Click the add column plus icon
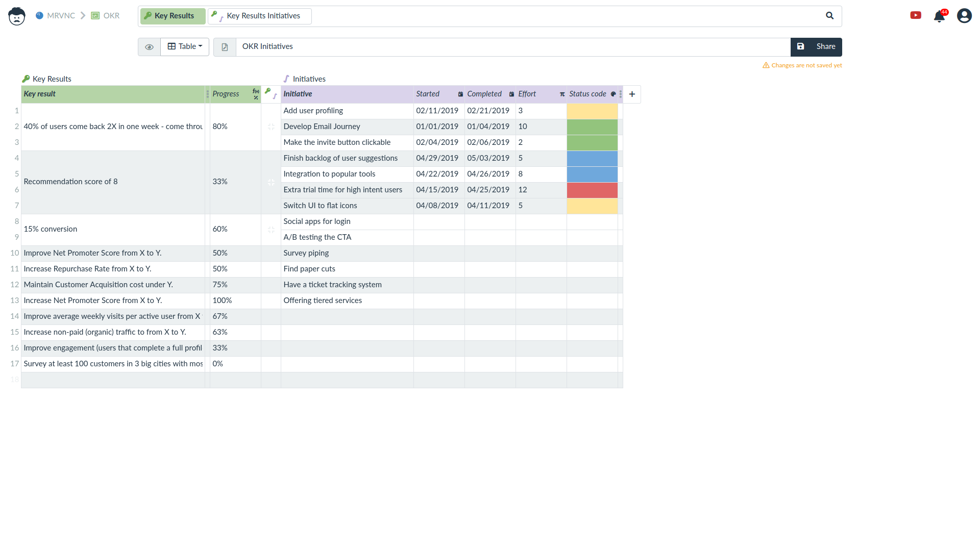The height and width of the screenshot is (551, 980). (x=632, y=94)
